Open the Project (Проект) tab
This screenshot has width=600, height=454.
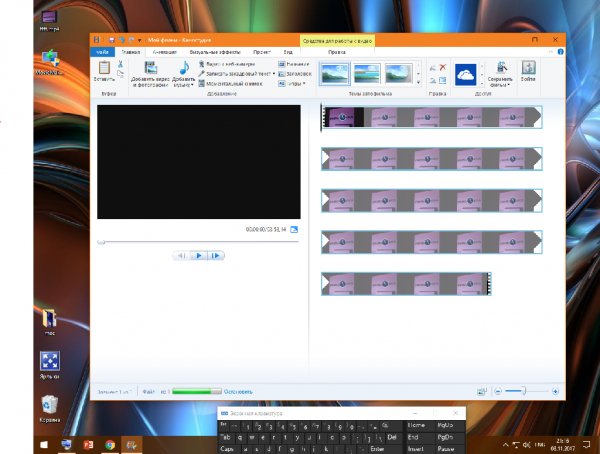[x=262, y=52]
